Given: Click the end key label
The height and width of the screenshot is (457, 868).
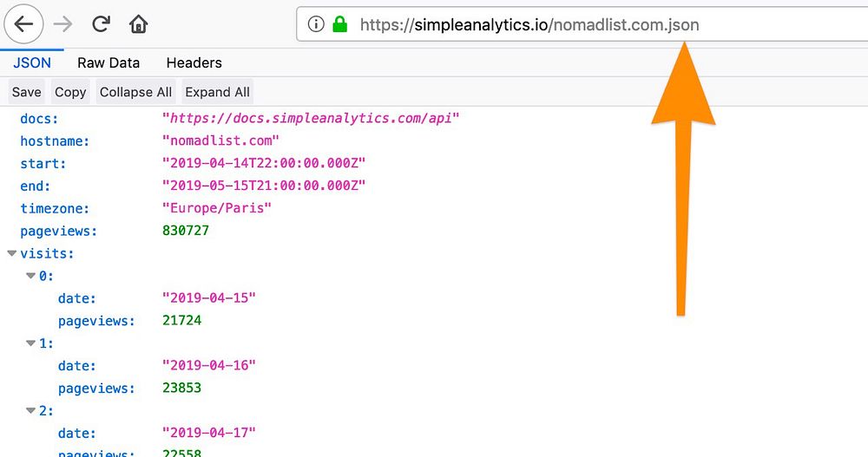Looking at the screenshot, I should click(35, 186).
